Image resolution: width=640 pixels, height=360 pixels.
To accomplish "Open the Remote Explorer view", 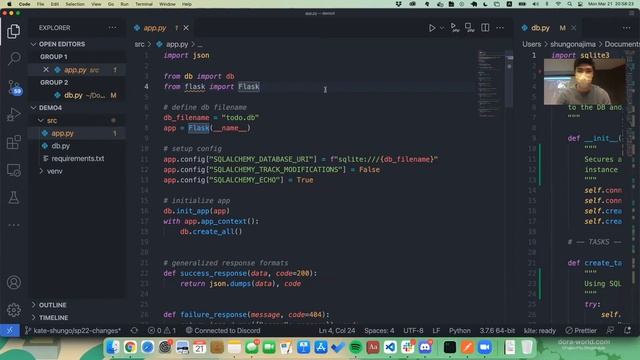I will pyautogui.click(x=14, y=170).
